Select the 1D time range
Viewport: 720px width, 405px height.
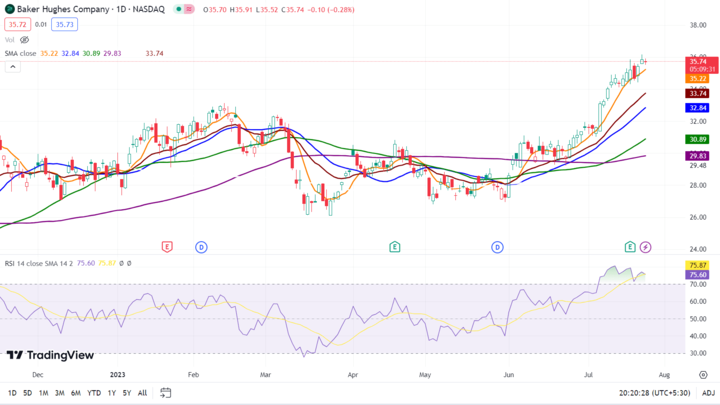tap(12, 393)
